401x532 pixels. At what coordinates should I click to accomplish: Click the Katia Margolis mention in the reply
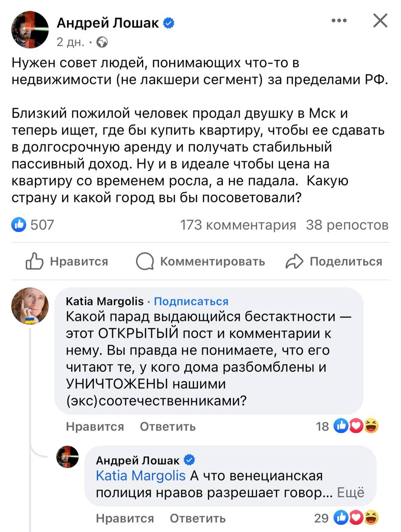coord(141,475)
